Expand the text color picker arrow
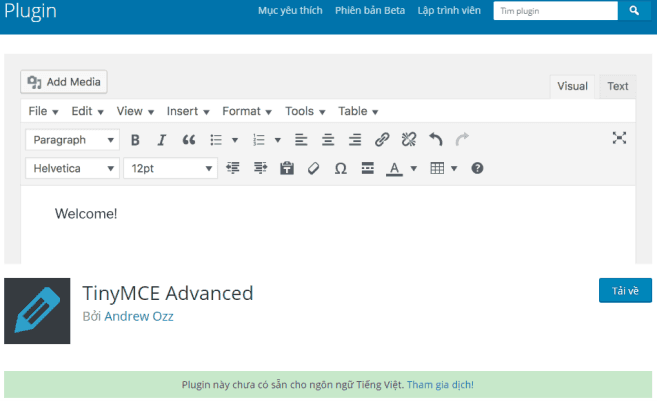This screenshot has height=401, width=657. click(x=414, y=168)
